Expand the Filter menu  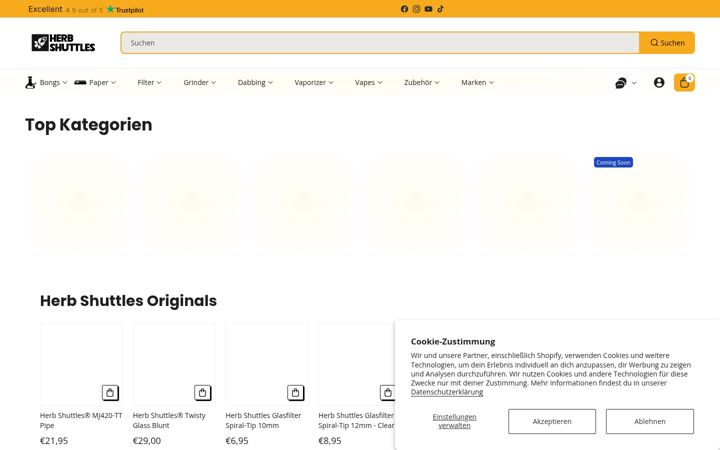[149, 82]
